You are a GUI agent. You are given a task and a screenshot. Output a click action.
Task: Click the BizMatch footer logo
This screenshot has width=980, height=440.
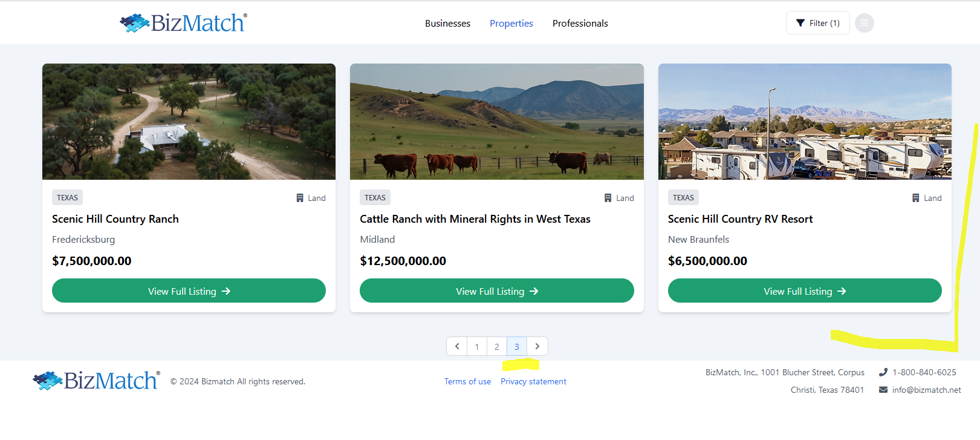tap(97, 381)
